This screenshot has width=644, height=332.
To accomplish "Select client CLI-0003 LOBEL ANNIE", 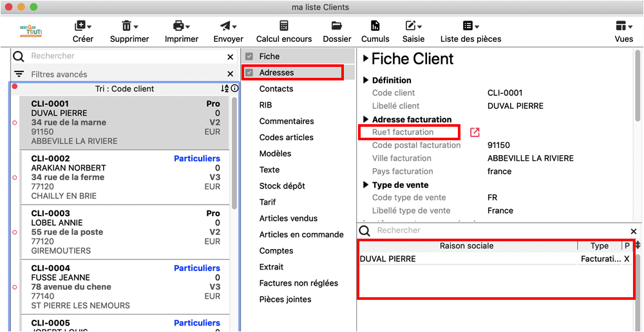I will pyautogui.click(x=124, y=232).
